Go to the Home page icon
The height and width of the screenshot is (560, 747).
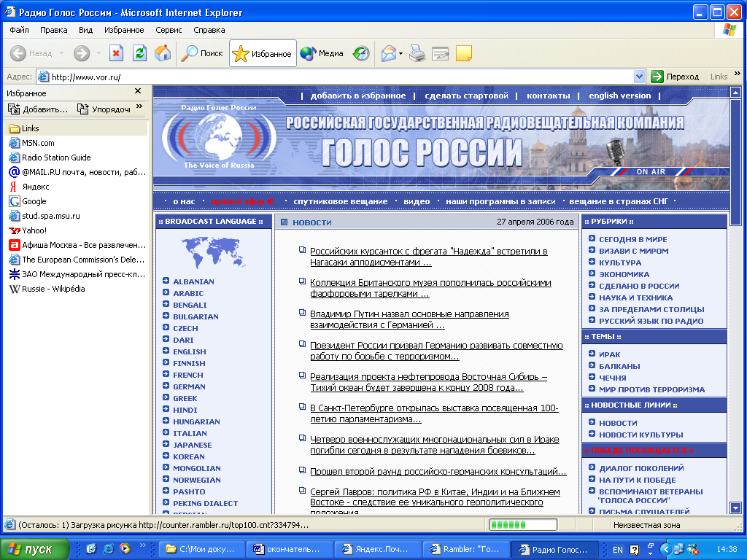point(163,53)
